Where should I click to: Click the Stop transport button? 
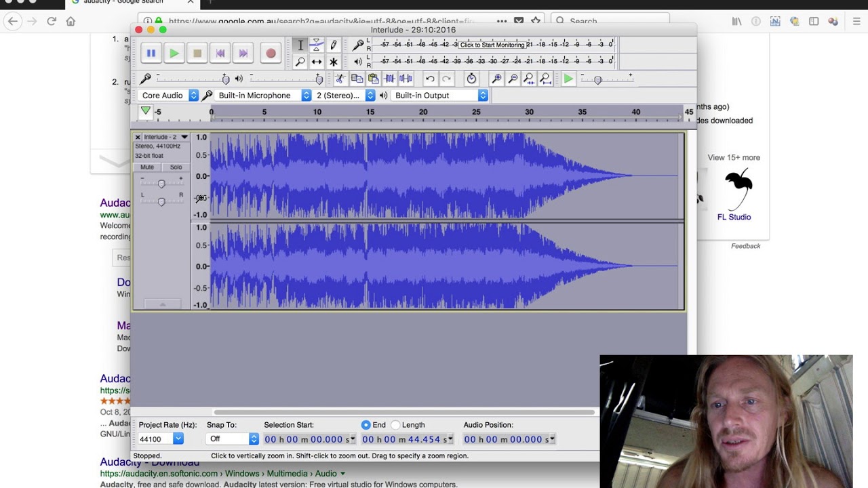[x=197, y=53]
